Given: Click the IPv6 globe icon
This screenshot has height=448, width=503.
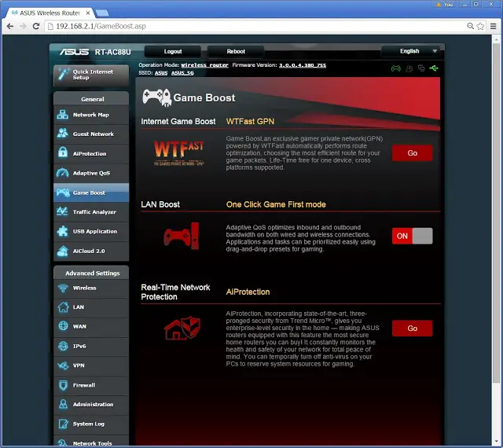Looking at the screenshot, I should tap(63, 346).
